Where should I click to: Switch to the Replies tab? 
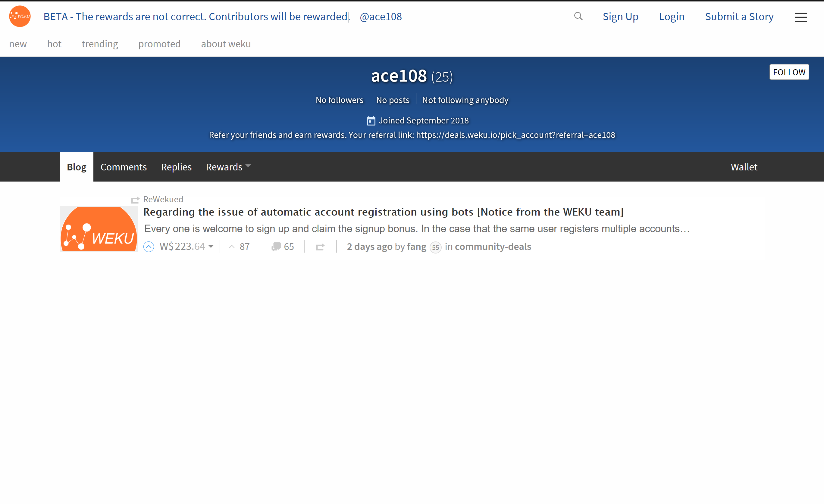(176, 167)
